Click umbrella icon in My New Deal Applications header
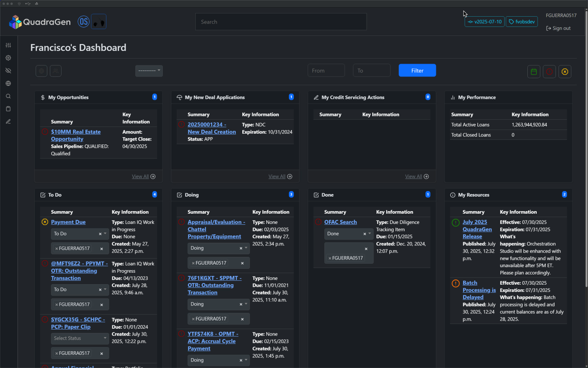The width and height of the screenshot is (588, 368). click(179, 97)
